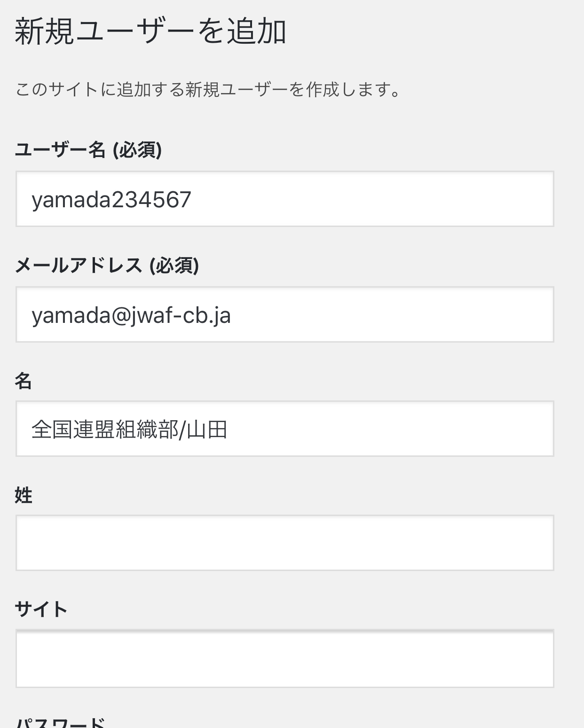The image size is (584, 728).
Task: Click the partially visible パスワード label
Action: click(x=60, y=723)
